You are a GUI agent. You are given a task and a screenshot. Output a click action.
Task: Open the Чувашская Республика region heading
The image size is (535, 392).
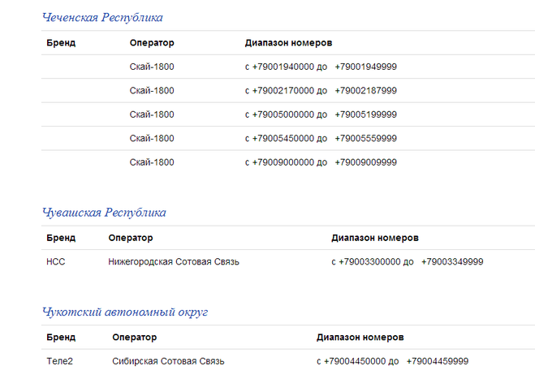104,213
